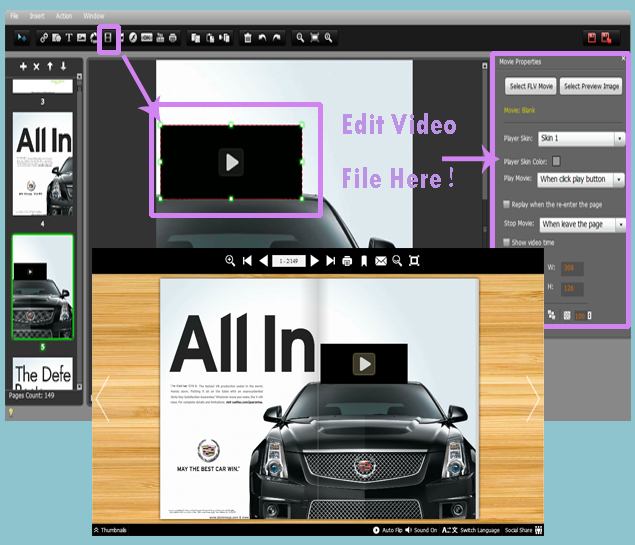The width and height of the screenshot is (635, 545).
Task: Click the zoom out icon in top toolbar
Action: coord(328,38)
